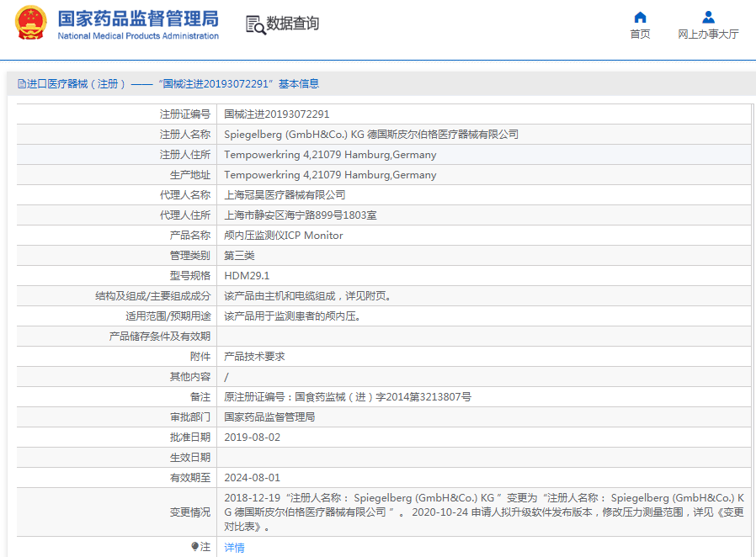Click the lightbulb icon beside 注
The width and height of the screenshot is (756, 557).
point(195,547)
